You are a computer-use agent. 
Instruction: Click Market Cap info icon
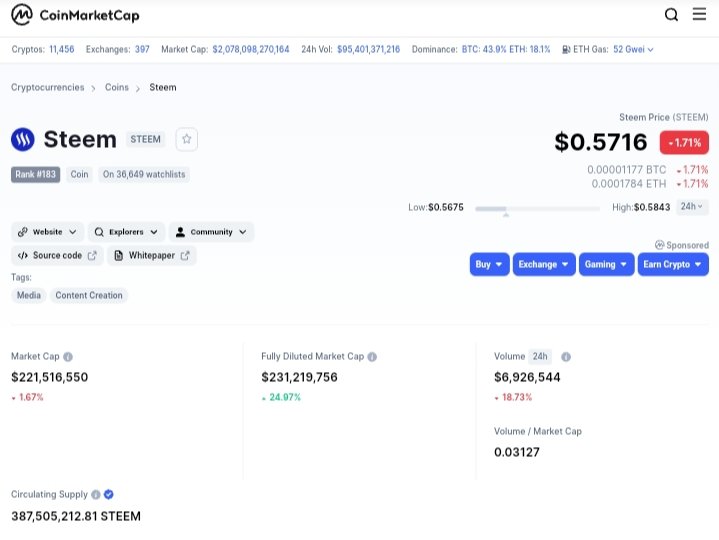(x=68, y=357)
